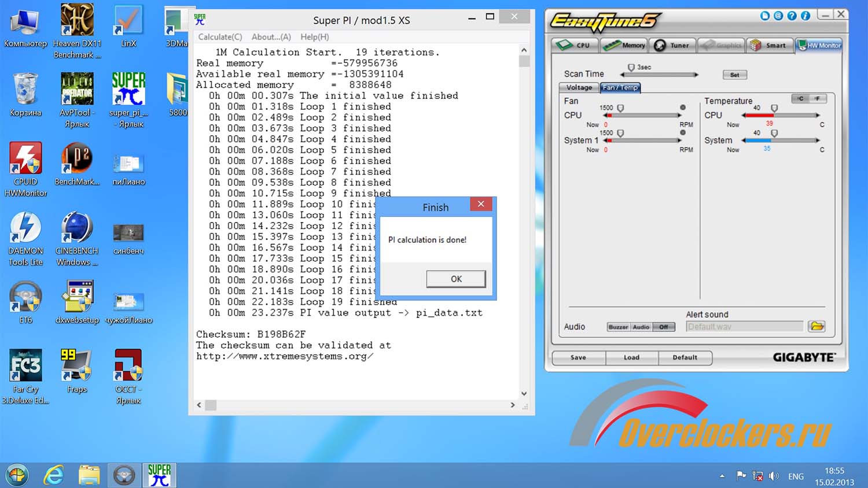
Task: Run dxwebsetup from the desktop
Action: (x=77, y=302)
